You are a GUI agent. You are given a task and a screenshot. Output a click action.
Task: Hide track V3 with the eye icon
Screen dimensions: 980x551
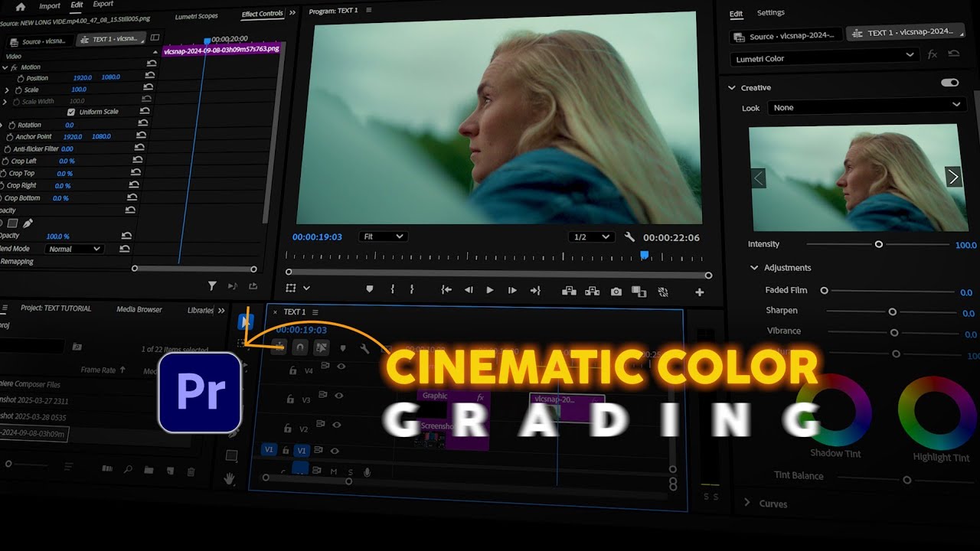click(339, 396)
